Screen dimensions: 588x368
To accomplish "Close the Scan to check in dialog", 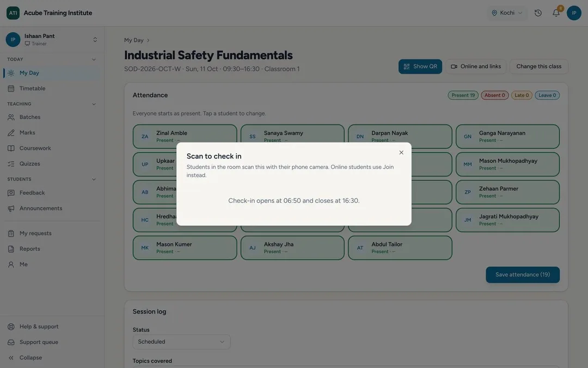I will pyautogui.click(x=401, y=153).
